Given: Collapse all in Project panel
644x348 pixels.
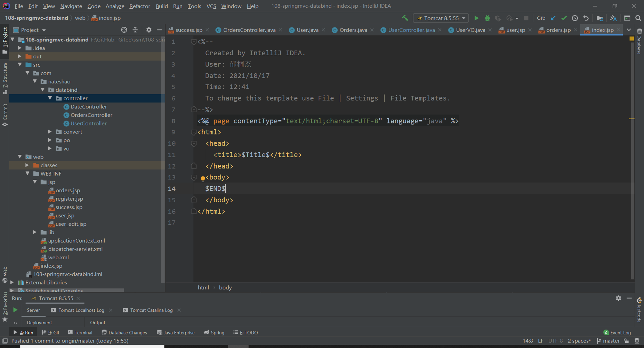Looking at the screenshot, I should 135,30.
